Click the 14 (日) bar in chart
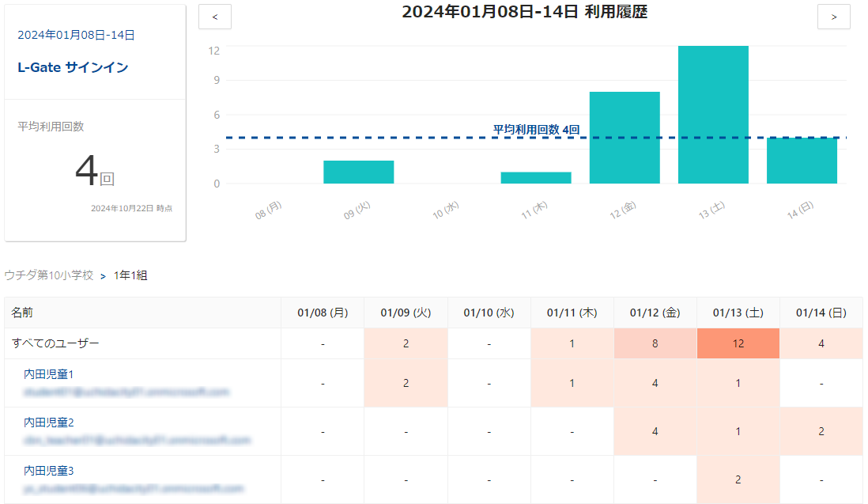 click(x=802, y=161)
